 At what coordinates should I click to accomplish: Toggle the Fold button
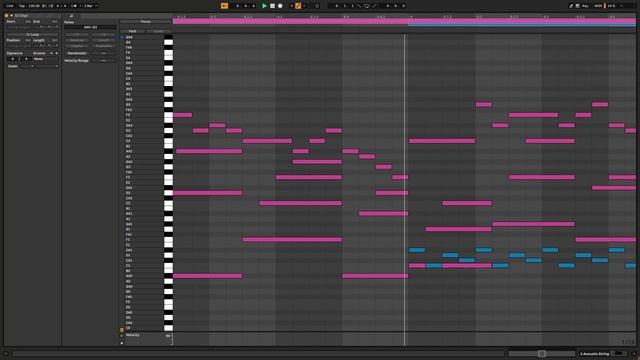[x=132, y=31]
